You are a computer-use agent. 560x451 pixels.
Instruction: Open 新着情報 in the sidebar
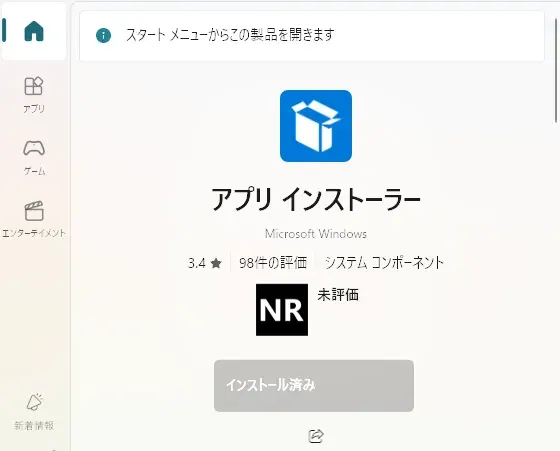34,412
